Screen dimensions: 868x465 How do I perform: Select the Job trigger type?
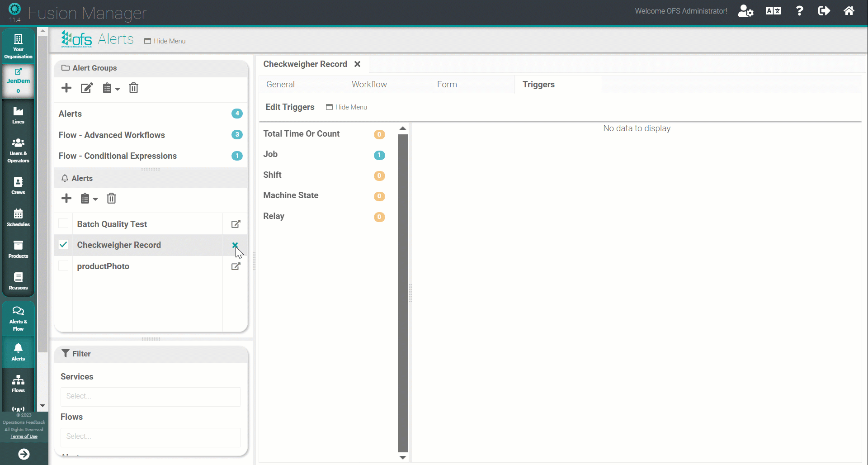click(x=270, y=154)
